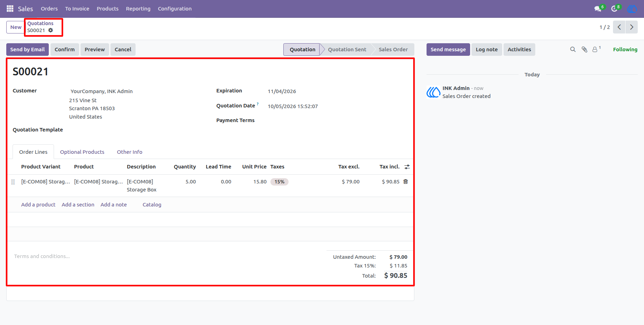Cancel the quotation
The width and height of the screenshot is (644, 325).
(123, 50)
